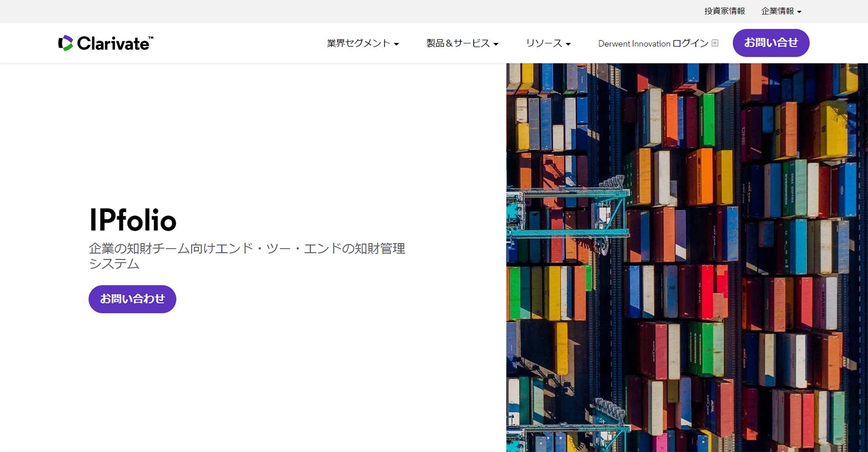
Task: Click the Clarivate logo
Action: point(106,43)
